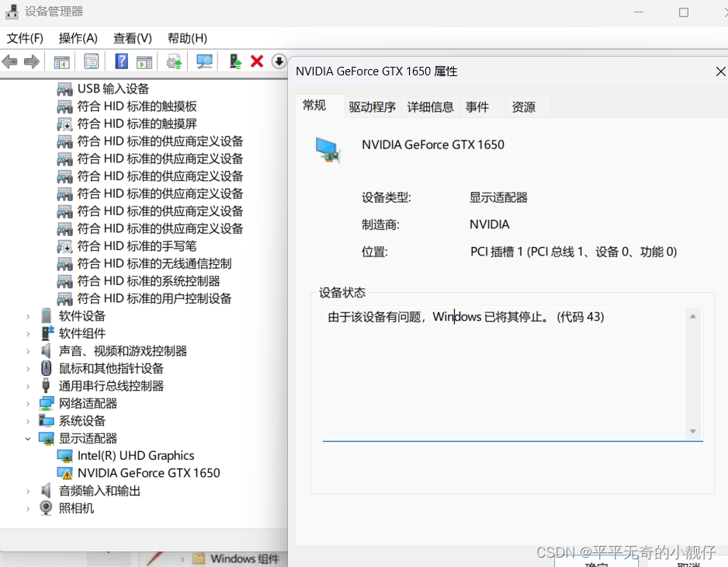This screenshot has height=567, width=728.
Task: Select 符合 HID 标准的触摸板
Action: tap(137, 106)
